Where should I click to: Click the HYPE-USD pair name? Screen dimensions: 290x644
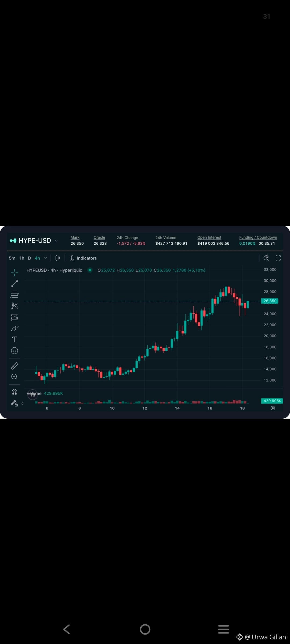pyautogui.click(x=35, y=241)
